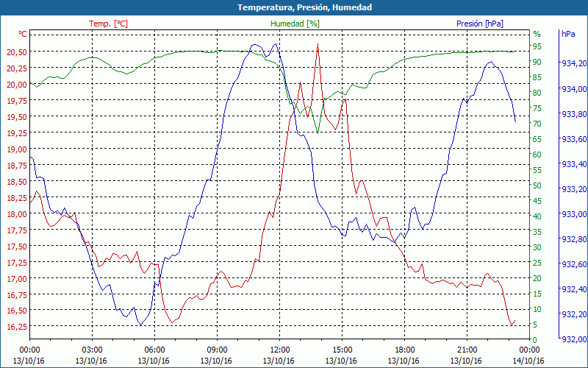Click the '933,20' pressure axis value

click(574, 189)
